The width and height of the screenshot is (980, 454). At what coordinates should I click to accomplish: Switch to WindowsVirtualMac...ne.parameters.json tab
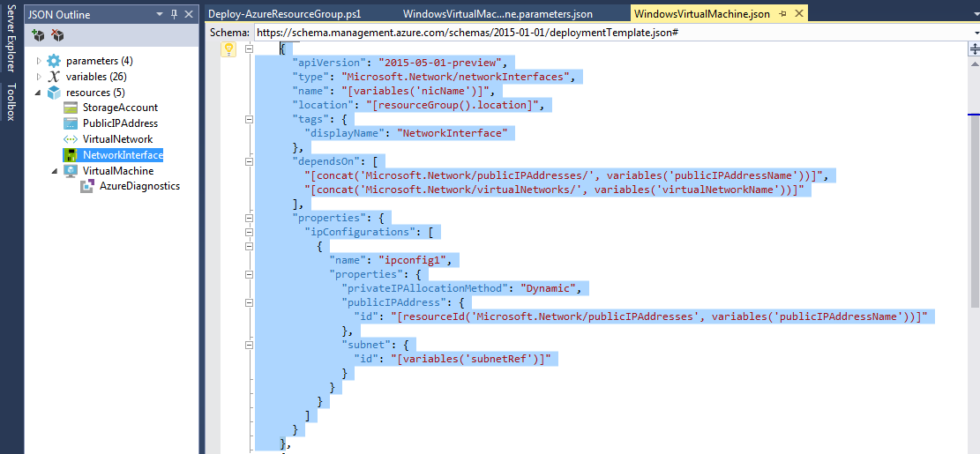click(497, 14)
